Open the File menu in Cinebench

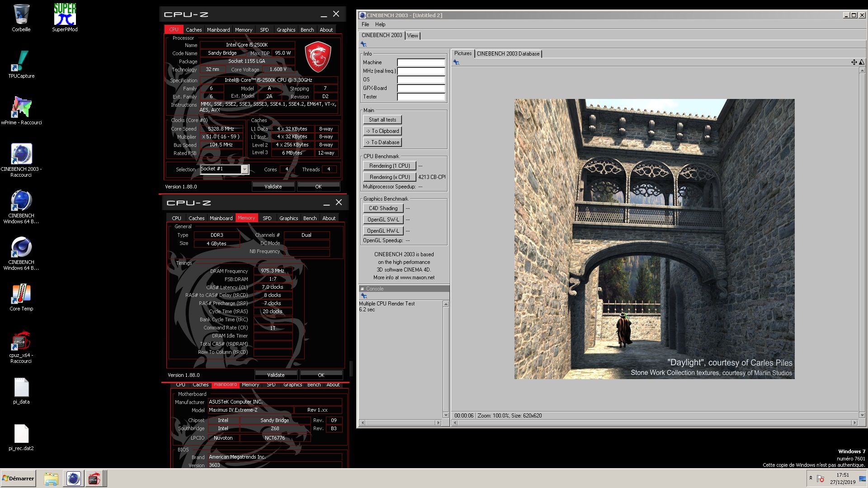[x=365, y=24]
